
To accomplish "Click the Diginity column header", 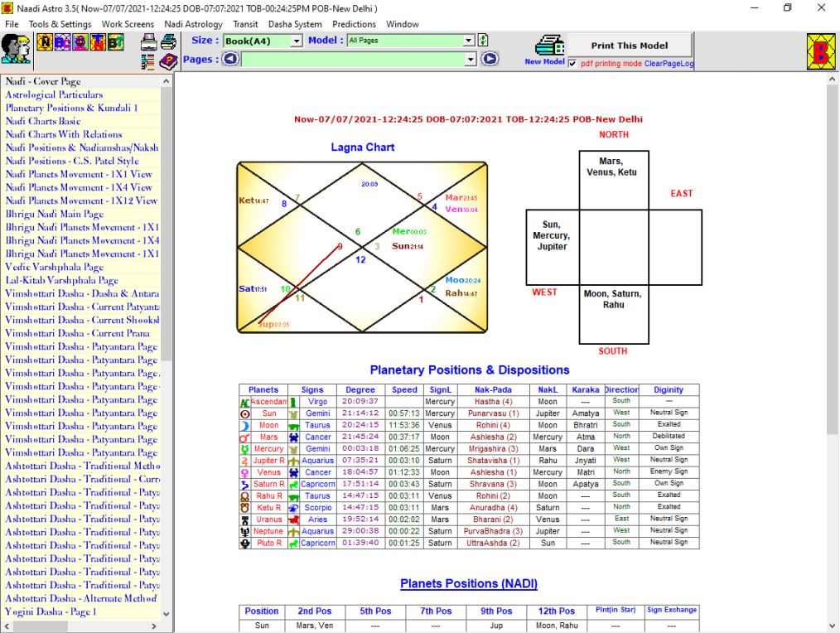I will [669, 390].
